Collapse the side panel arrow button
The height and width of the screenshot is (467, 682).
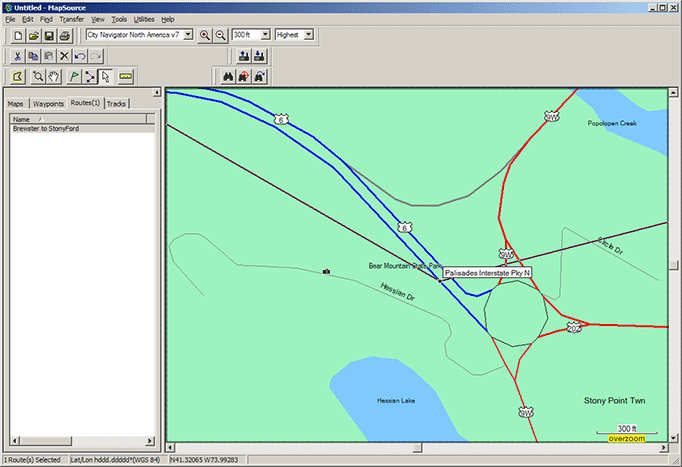tap(157, 92)
